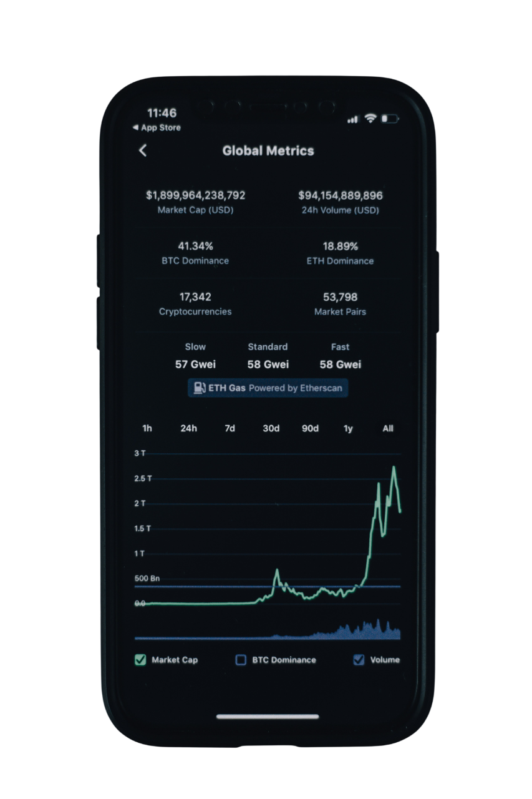Return to App Store via status bar
This screenshot has width=532, height=799.
pos(157,127)
